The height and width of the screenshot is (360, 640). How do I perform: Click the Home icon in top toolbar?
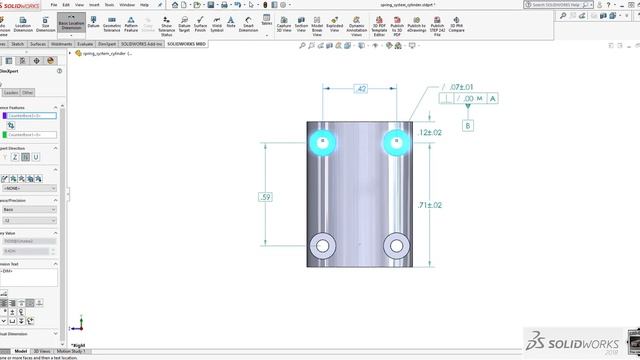[175, 5]
